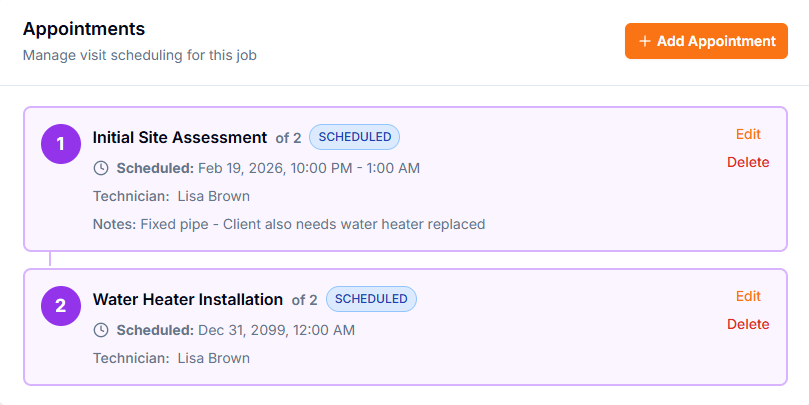This screenshot has width=809, height=405.
Task: Edit the Water Heater Installation appointment
Action: [x=748, y=296]
